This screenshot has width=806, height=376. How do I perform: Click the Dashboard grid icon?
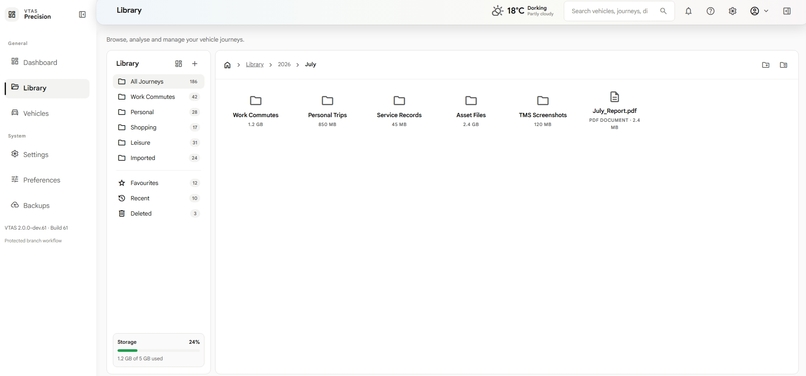tap(14, 62)
